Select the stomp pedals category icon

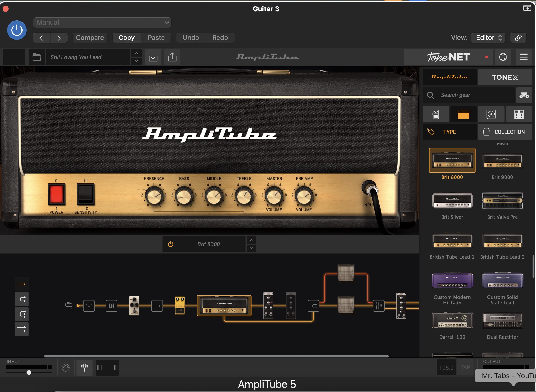(436, 114)
